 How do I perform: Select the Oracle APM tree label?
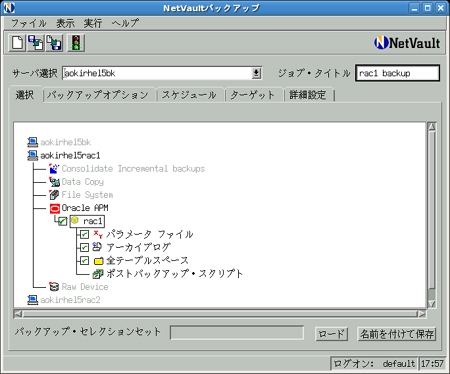coord(85,208)
